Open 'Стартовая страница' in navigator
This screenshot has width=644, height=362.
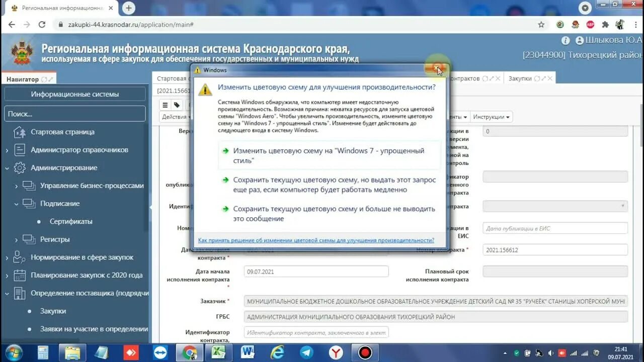point(62,132)
